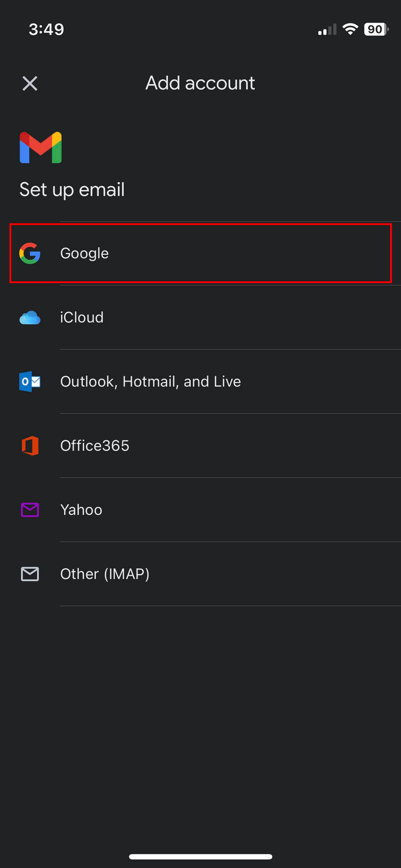Tap the Outlook envelope icon
This screenshot has width=401, height=868.
[30, 382]
